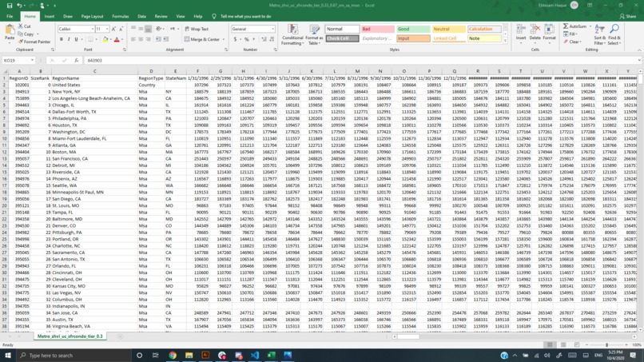Open the File tab
Image resolution: width=644 pixels, height=362 pixels.
(x=10, y=17)
